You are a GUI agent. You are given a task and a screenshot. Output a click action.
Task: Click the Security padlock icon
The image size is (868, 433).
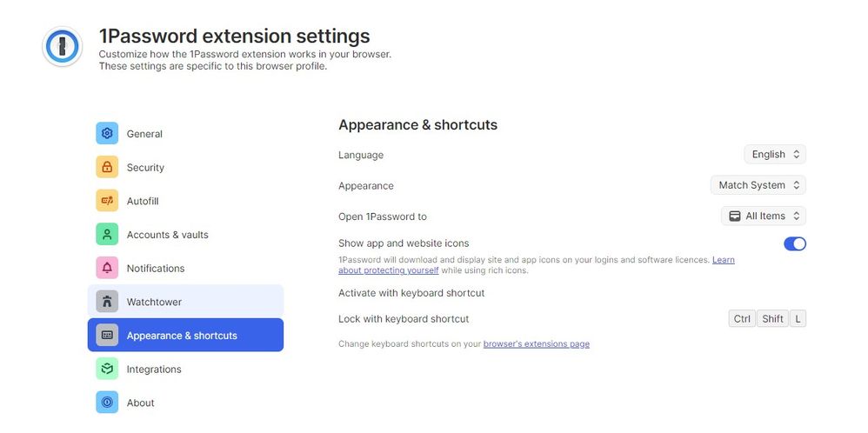107,167
